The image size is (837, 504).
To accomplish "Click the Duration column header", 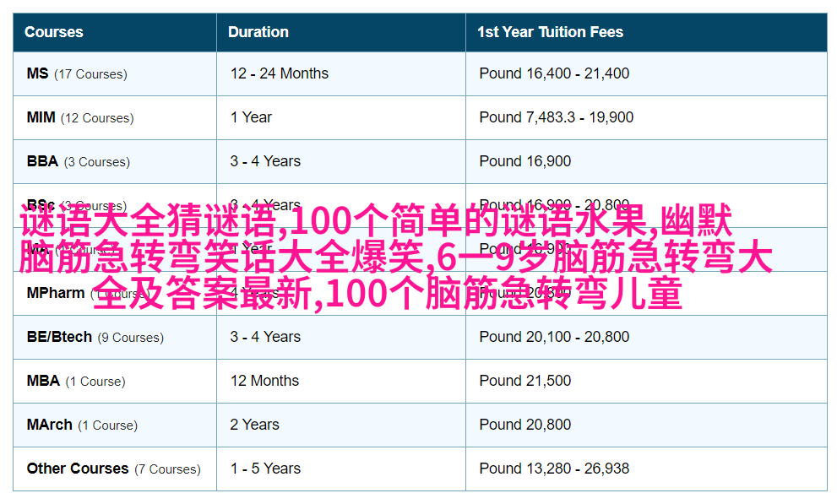I will pyautogui.click(x=258, y=32).
